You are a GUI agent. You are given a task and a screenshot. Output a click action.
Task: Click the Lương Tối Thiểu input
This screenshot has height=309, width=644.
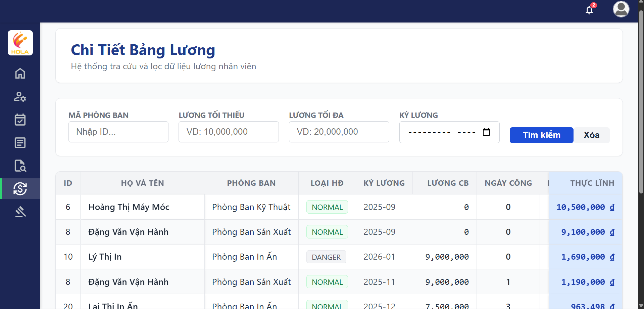pos(229,132)
